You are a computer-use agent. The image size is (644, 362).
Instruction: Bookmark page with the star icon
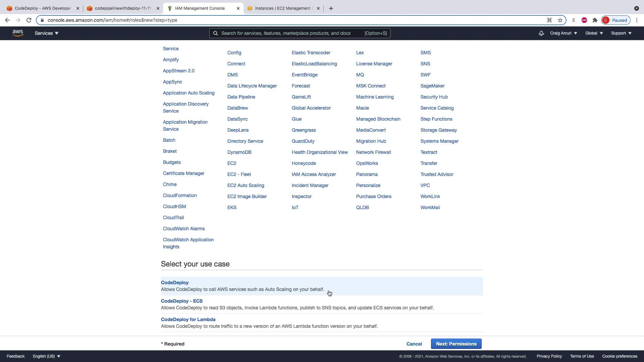tap(560, 20)
